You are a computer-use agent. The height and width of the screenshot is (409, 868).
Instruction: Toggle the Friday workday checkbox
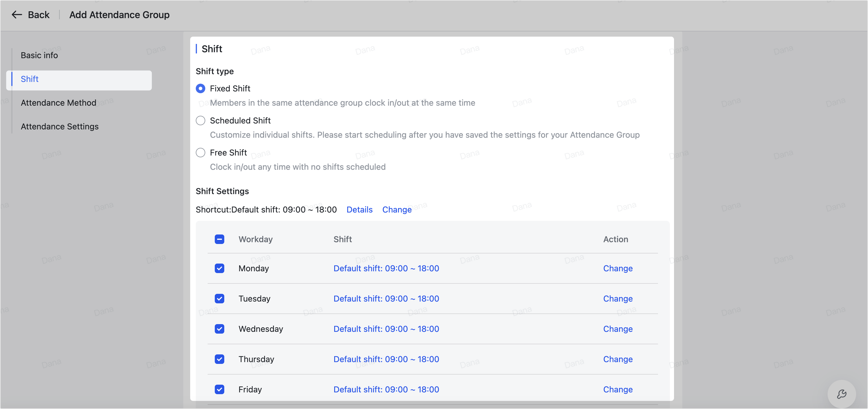pos(219,389)
